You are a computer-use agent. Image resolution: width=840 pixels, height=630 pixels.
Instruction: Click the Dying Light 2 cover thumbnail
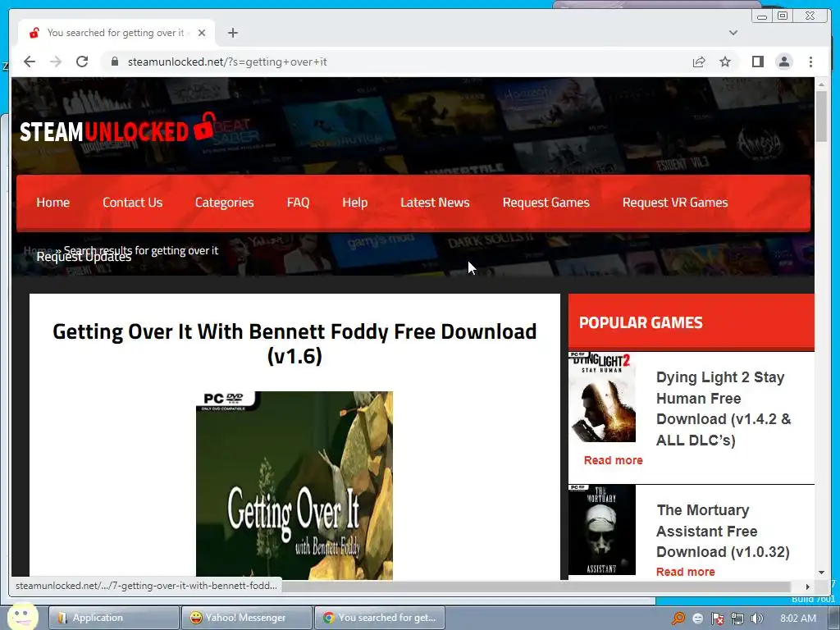602,397
